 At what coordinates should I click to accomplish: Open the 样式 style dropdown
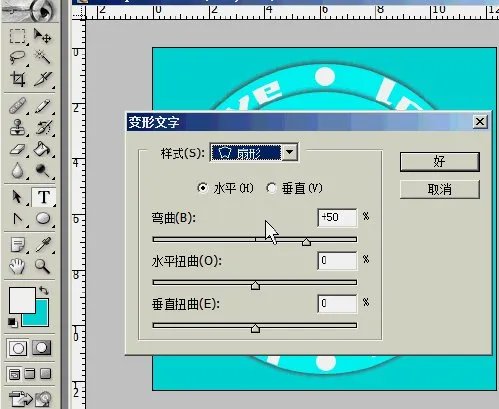tap(289, 152)
